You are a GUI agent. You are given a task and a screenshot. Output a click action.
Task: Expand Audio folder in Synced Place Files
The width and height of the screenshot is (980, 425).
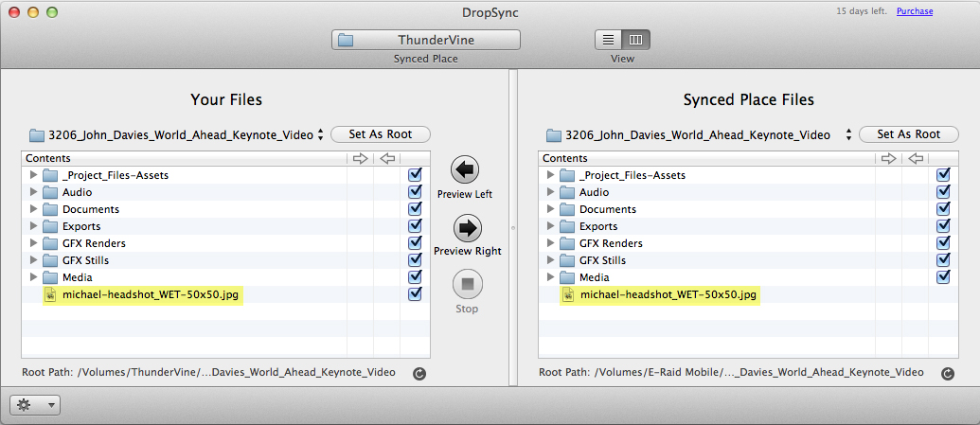(x=551, y=192)
